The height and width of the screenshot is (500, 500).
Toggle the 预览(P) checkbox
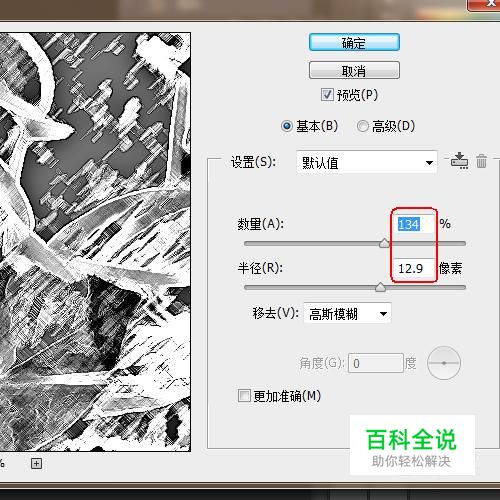[327, 95]
